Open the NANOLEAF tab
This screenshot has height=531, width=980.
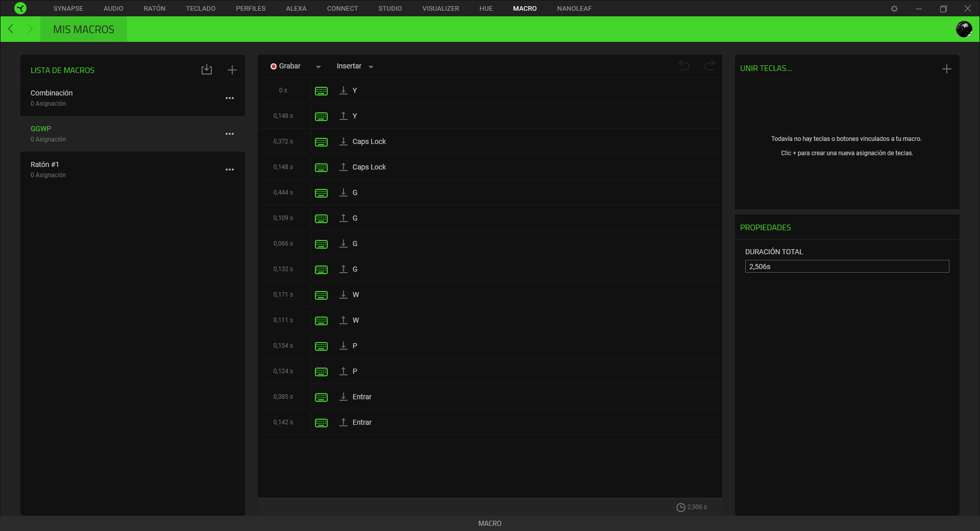click(x=574, y=9)
